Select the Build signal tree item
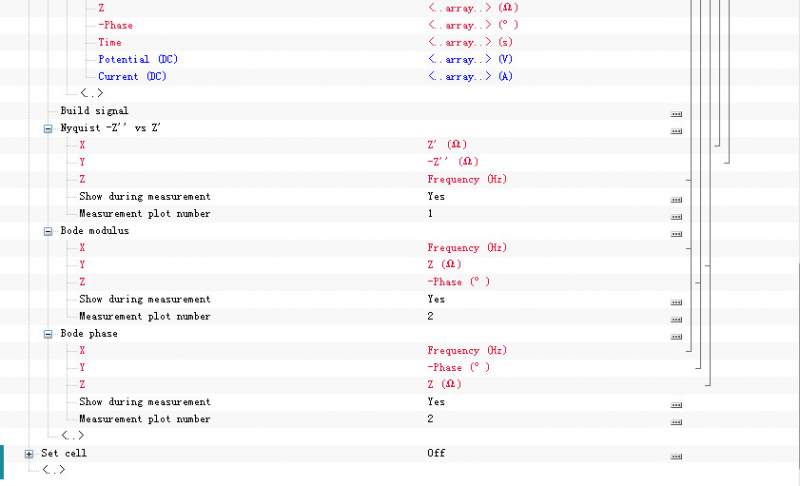Image resolution: width=800 pixels, height=486 pixels. click(x=94, y=110)
